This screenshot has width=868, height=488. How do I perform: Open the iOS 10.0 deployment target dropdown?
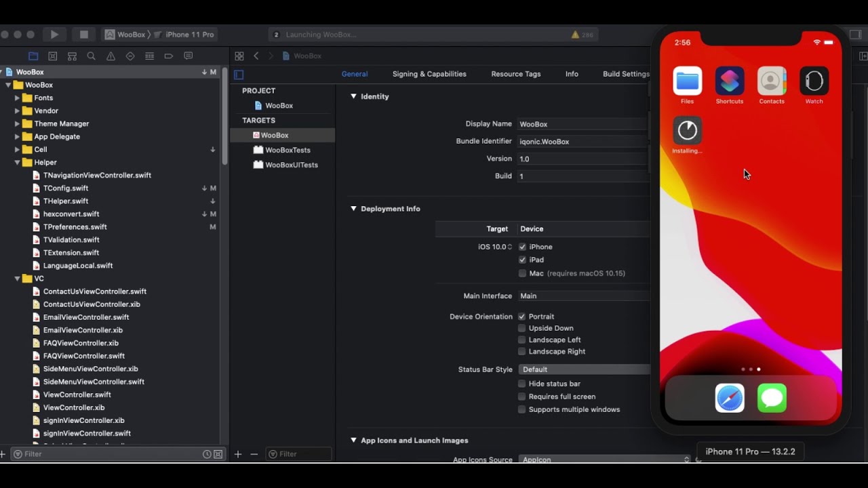[x=495, y=247]
